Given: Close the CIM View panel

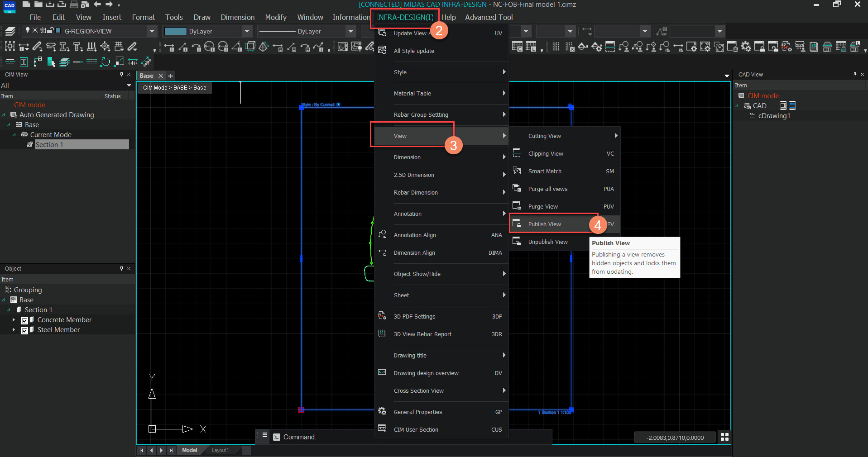Looking at the screenshot, I should point(129,74).
